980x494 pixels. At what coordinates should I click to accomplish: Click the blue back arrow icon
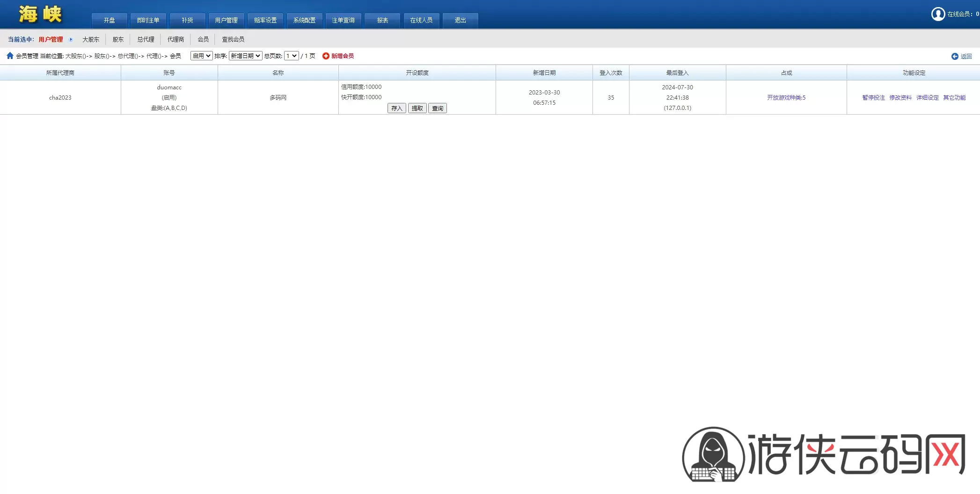[x=955, y=57]
